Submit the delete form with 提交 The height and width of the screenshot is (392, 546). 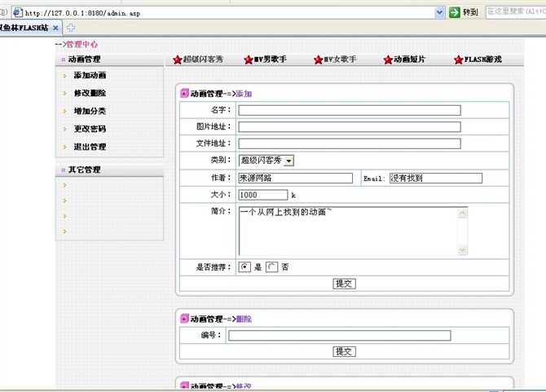click(344, 351)
